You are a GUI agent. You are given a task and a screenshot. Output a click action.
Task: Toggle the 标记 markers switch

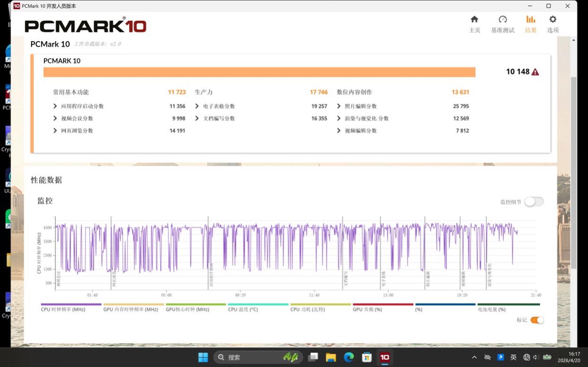[x=537, y=320]
